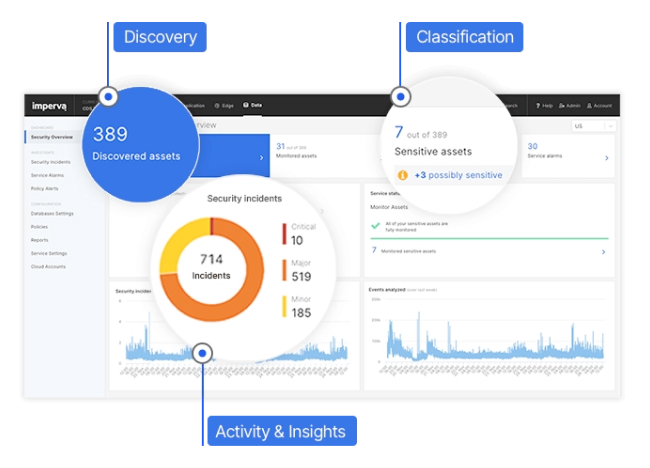This screenshot has height=468, width=650.
Task: Click the Help question mark icon
Action: (x=538, y=106)
